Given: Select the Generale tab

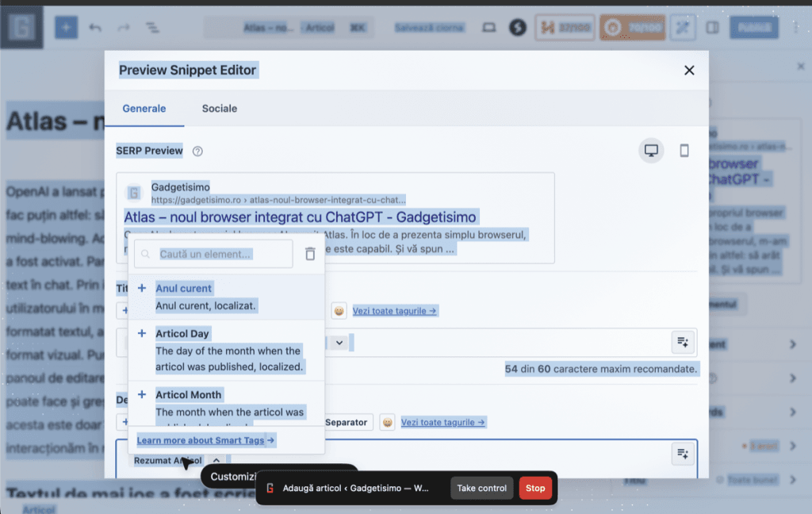Looking at the screenshot, I should (x=144, y=109).
